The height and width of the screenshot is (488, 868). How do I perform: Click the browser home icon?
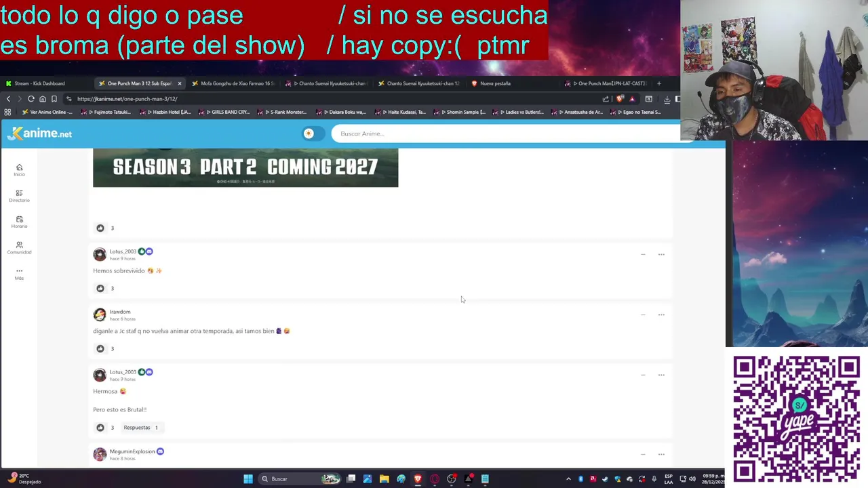tap(42, 99)
